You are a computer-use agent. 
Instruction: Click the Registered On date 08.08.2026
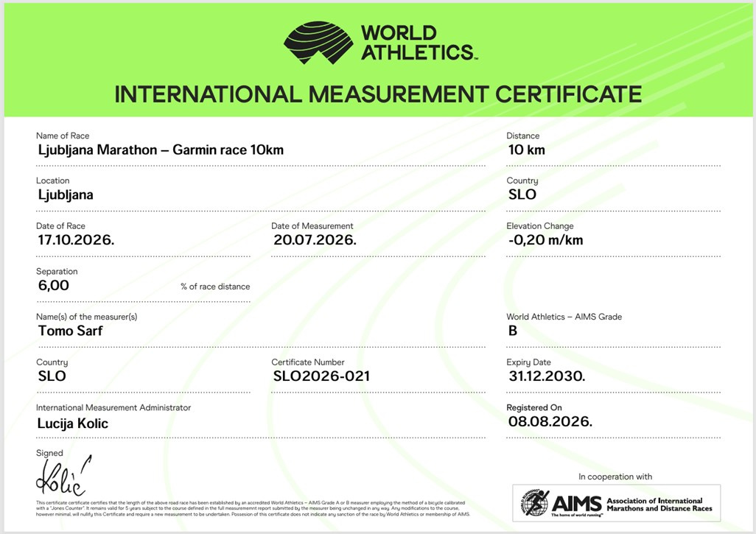pyautogui.click(x=550, y=422)
